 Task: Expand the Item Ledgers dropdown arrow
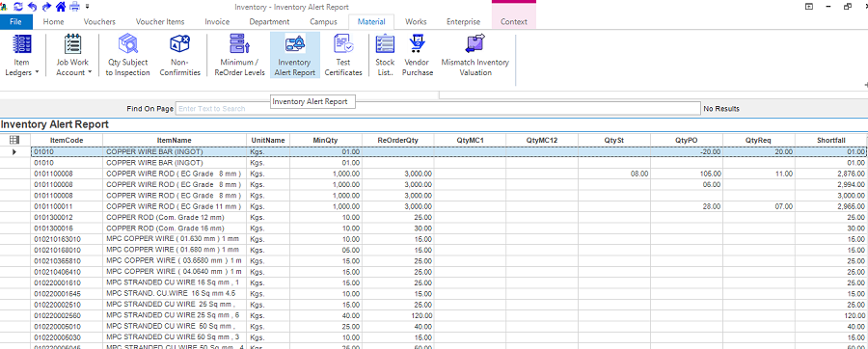click(37, 72)
